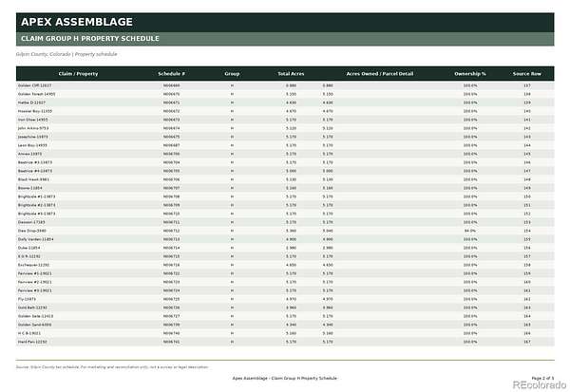Screen dimensions: 570x392
Task: Select the 'Golden Sand' claim name cell
Action: coord(34,325)
